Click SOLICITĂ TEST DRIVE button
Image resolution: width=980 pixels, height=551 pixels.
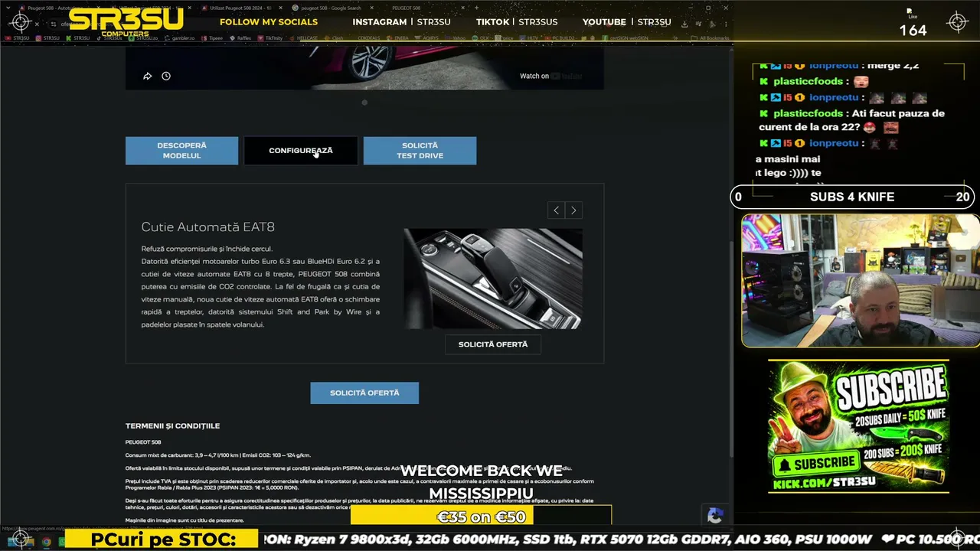420,151
